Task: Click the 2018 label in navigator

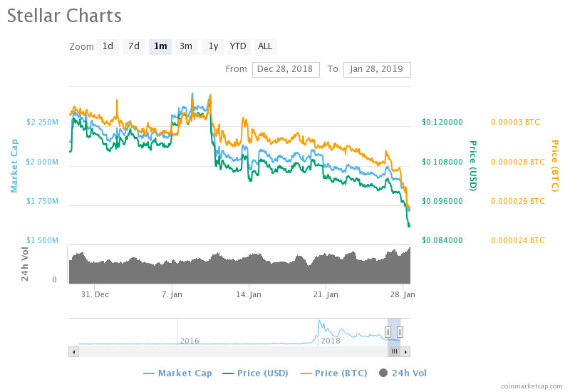Action: pos(331,341)
